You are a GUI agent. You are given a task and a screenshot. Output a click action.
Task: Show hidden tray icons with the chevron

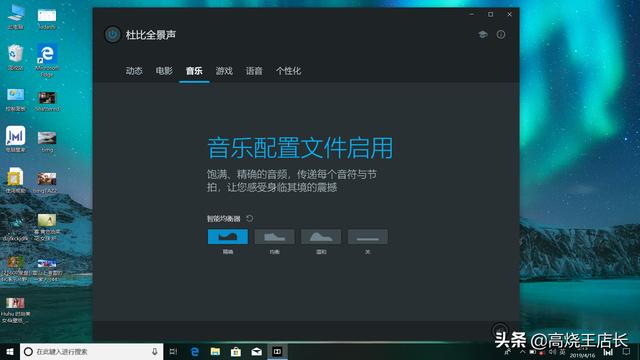tap(522, 351)
